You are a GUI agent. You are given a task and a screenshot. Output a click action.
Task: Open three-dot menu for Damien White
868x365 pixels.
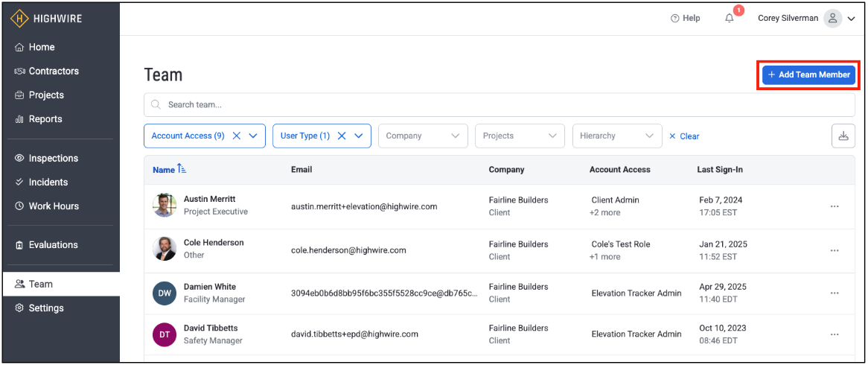[x=835, y=293]
